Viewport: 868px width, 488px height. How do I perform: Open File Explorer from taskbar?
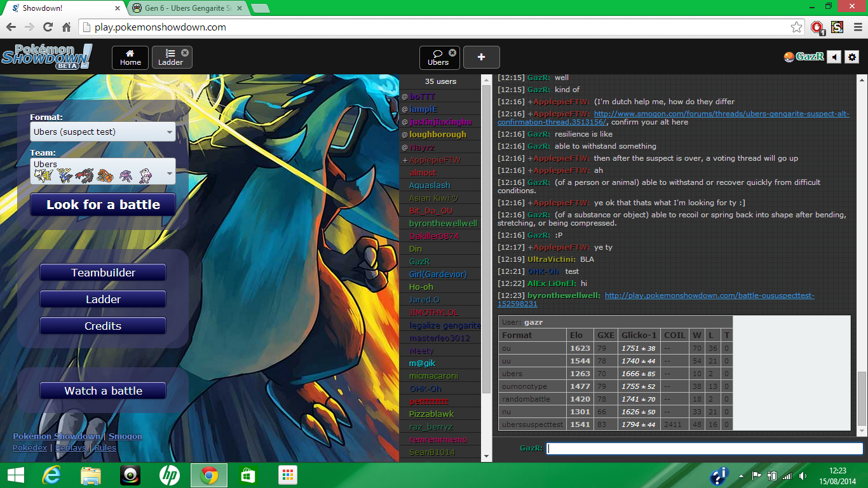coord(91,475)
